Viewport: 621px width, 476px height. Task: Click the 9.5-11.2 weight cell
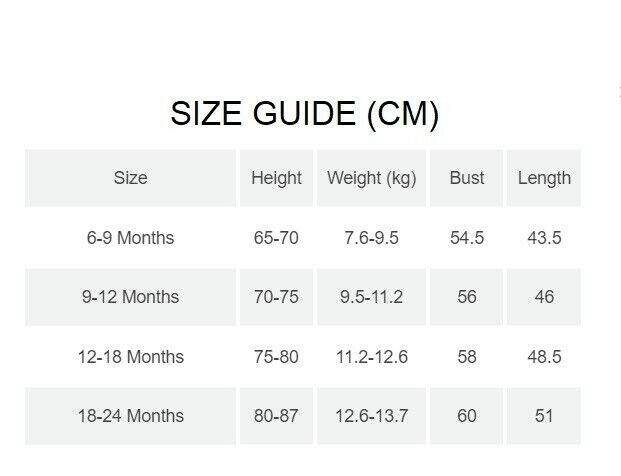point(371,297)
